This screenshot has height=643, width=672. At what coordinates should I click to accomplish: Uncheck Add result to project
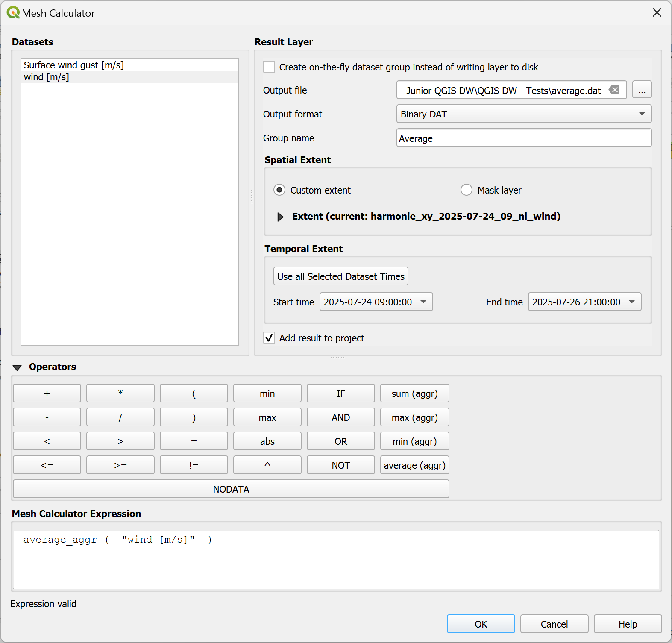[269, 338]
